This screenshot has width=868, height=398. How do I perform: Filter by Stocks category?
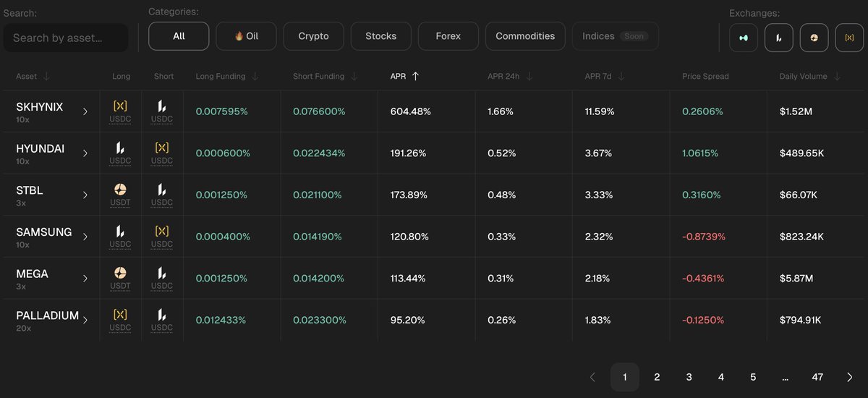click(x=380, y=36)
